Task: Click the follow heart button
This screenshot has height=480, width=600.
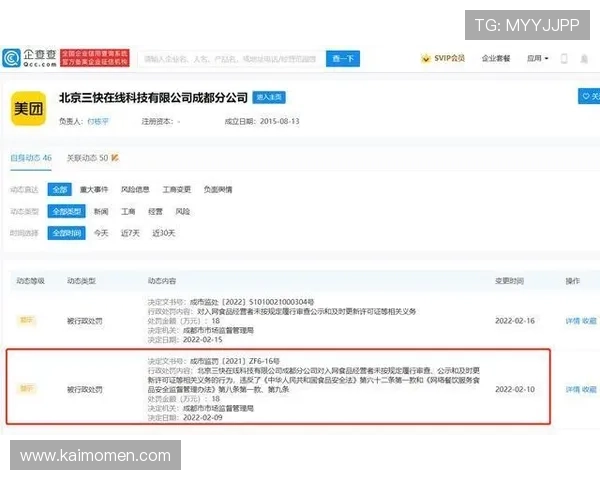Action: coord(589,96)
